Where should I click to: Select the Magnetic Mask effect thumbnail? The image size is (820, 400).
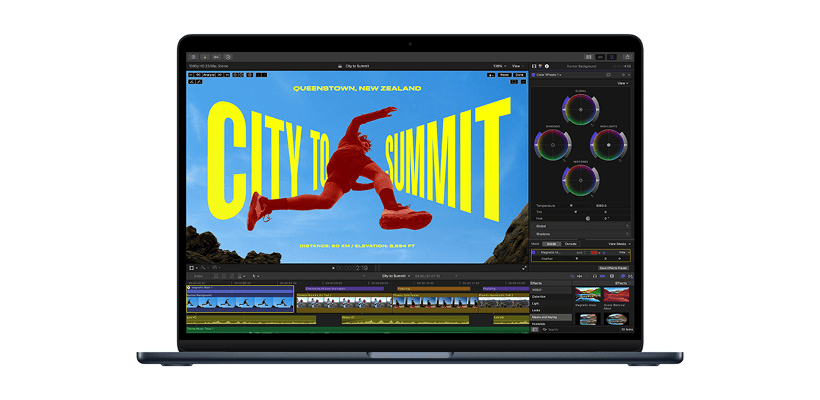pos(587,297)
